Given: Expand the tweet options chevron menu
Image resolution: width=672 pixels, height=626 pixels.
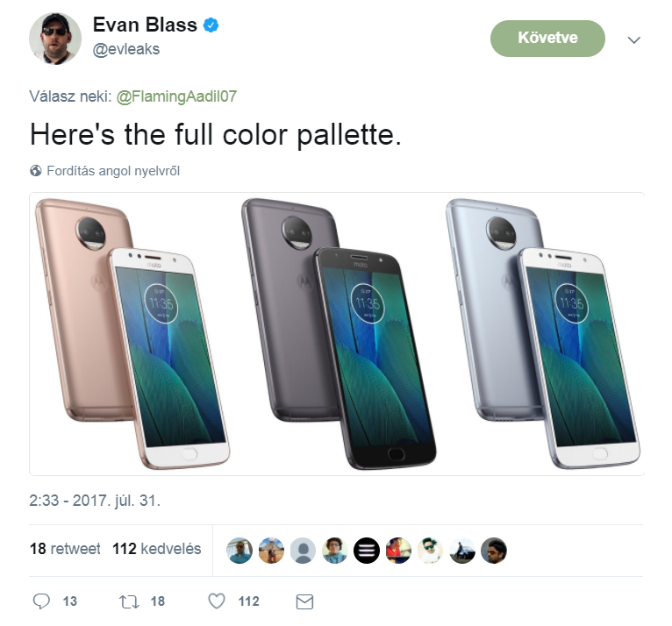Looking at the screenshot, I should [634, 40].
